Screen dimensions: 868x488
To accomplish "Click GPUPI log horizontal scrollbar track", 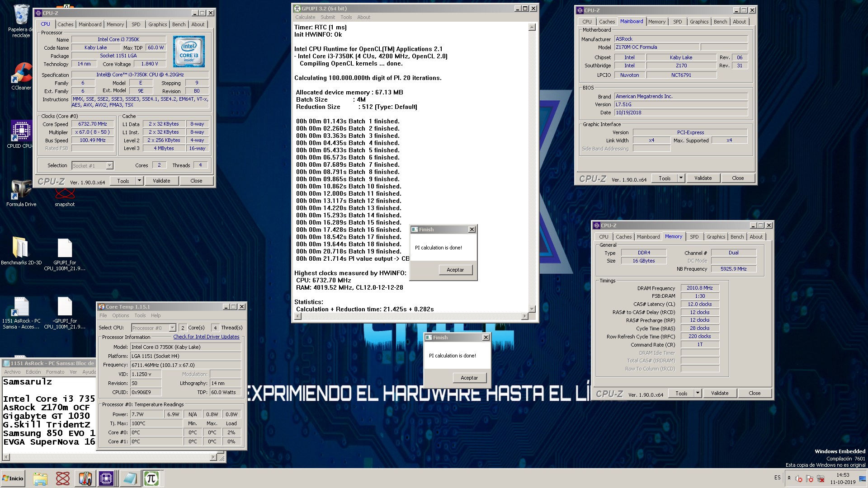I will [411, 316].
